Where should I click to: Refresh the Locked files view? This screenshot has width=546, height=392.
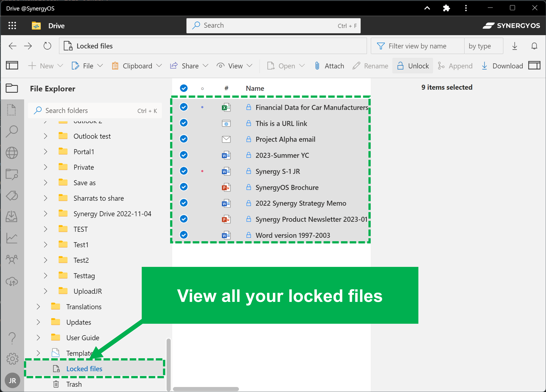tap(47, 46)
